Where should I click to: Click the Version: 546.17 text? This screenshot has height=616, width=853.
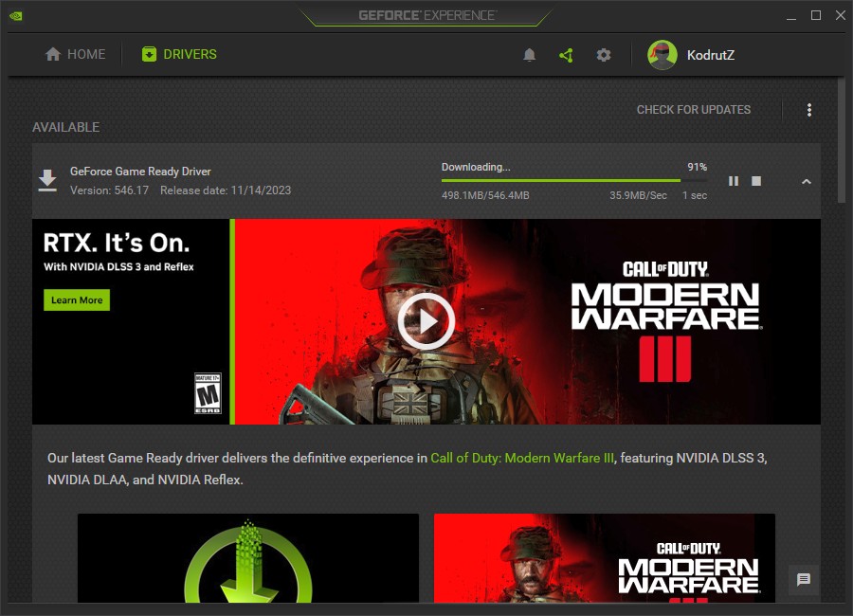[x=109, y=190]
